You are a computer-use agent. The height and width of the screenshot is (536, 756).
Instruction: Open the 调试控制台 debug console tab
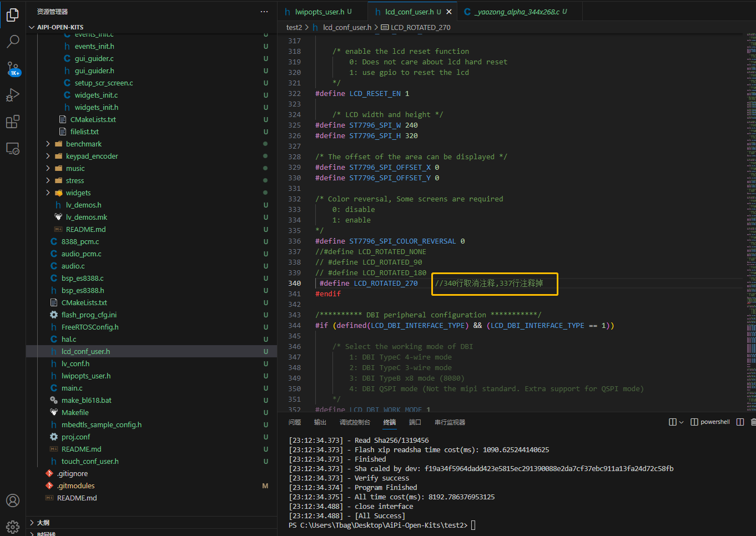[x=355, y=422]
